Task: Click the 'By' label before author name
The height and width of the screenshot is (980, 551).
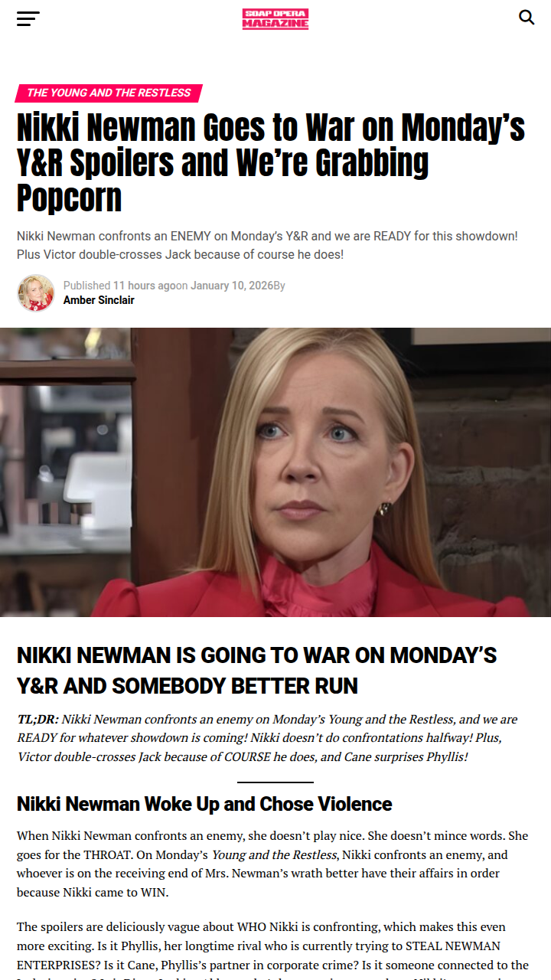Action: [279, 286]
